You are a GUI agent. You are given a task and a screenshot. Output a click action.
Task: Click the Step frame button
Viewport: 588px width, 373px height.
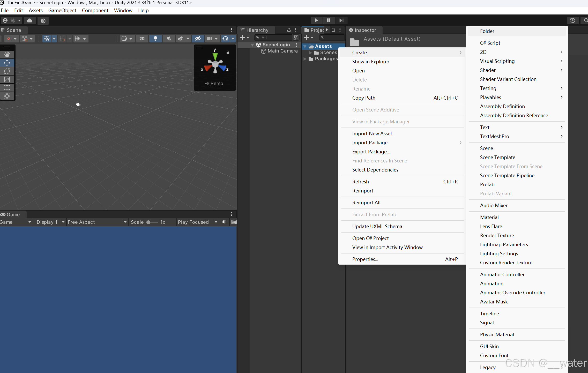point(341,20)
